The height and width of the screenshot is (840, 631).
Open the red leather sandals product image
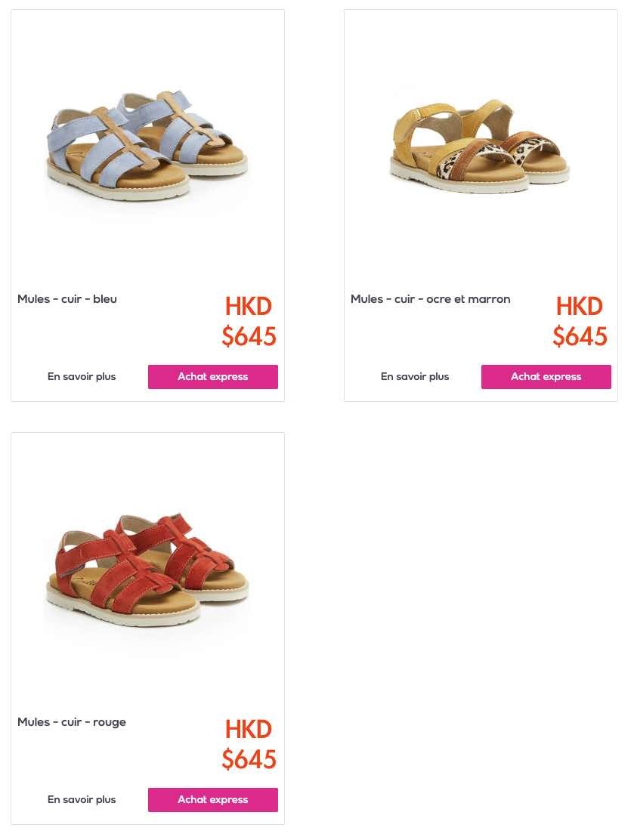[147, 569]
